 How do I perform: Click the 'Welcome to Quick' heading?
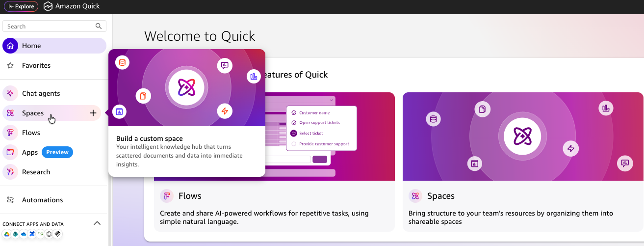point(200,36)
